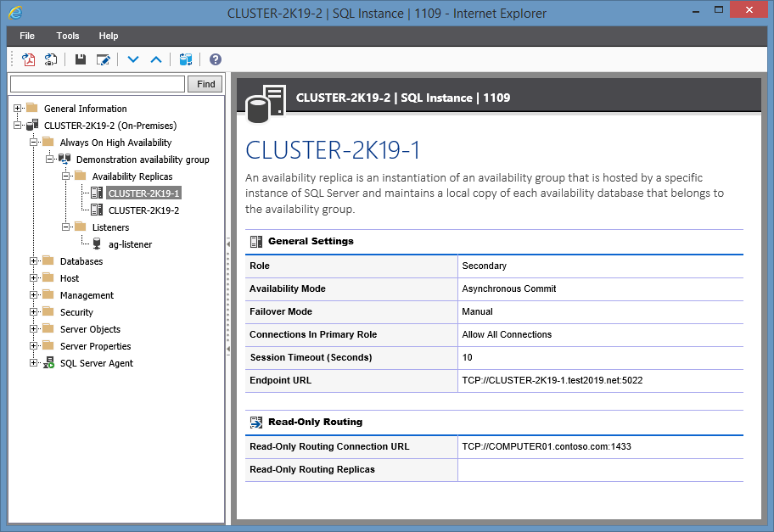Export the report to PDF
This screenshot has height=532, width=774.
pyautogui.click(x=28, y=59)
